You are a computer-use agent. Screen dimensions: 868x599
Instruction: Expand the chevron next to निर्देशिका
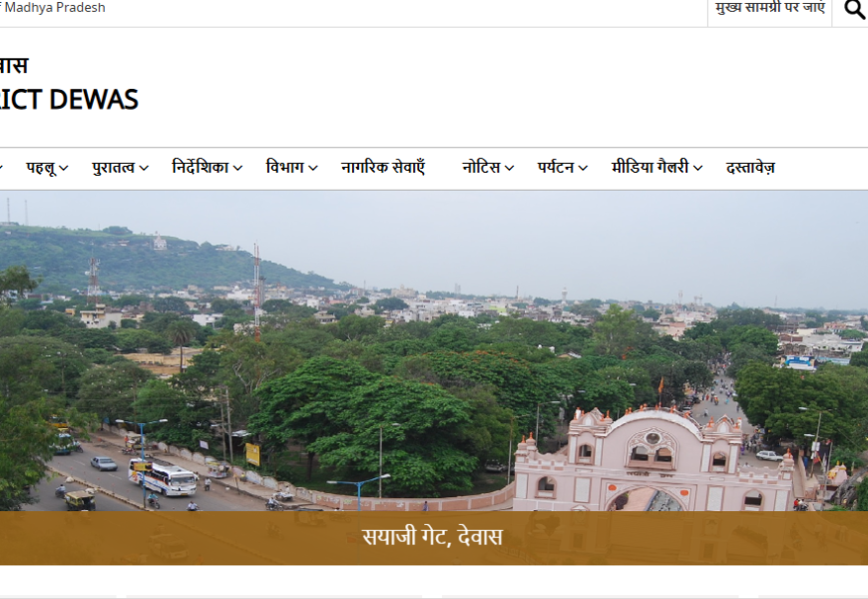[x=238, y=169]
